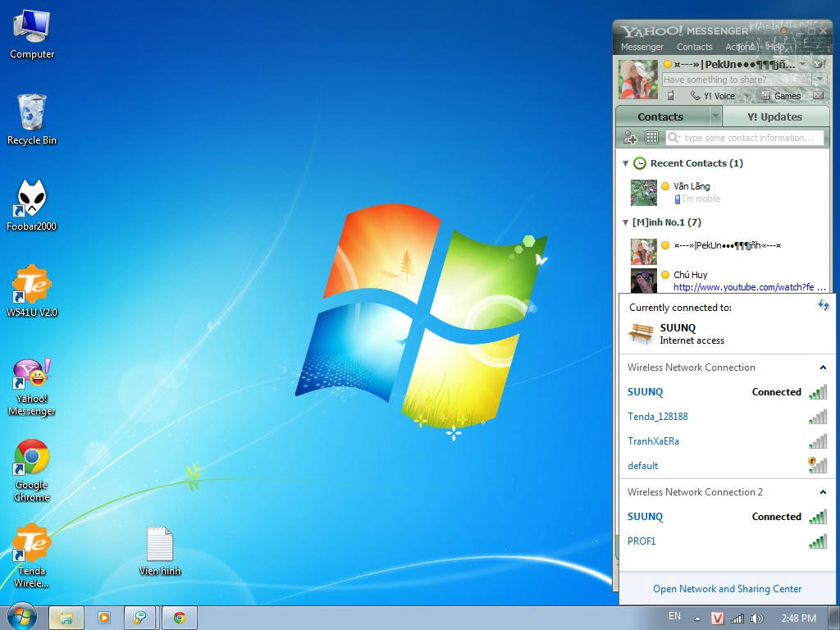
Task: Open the Actions menu
Action: pyautogui.click(x=740, y=47)
